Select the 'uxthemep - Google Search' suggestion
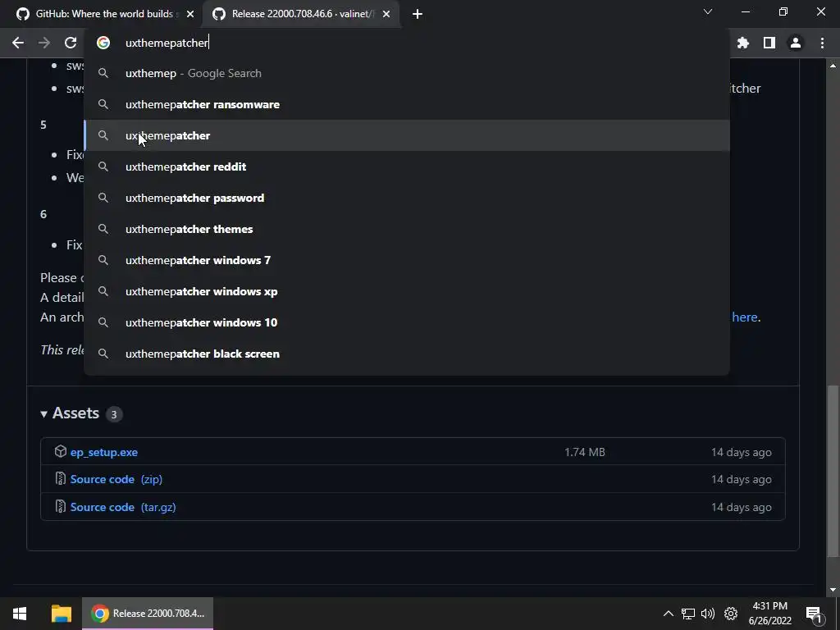Image resolution: width=840 pixels, height=630 pixels. (x=407, y=73)
